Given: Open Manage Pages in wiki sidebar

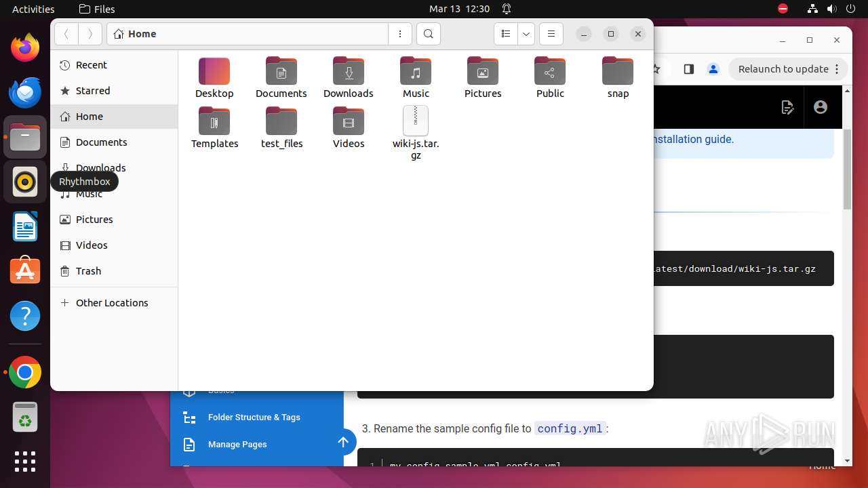Looking at the screenshot, I should (237, 445).
